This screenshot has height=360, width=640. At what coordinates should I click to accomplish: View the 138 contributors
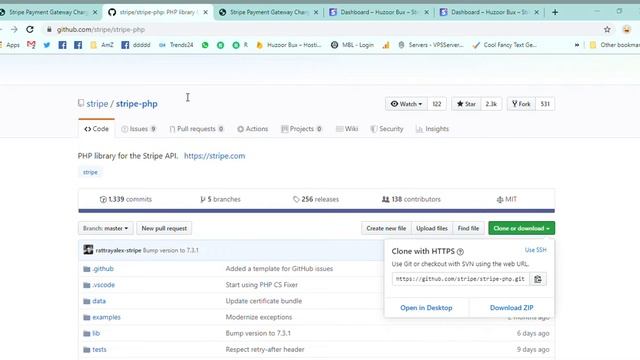point(411,199)
